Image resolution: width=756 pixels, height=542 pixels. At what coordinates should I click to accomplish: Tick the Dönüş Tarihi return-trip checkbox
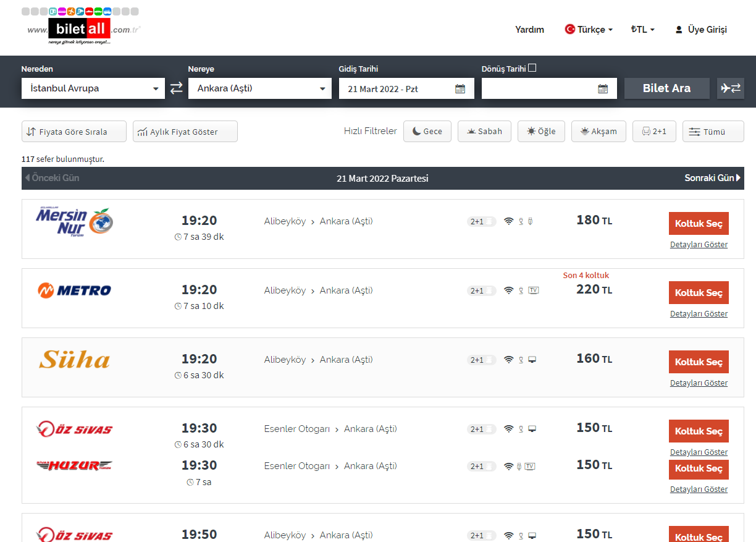532,68
